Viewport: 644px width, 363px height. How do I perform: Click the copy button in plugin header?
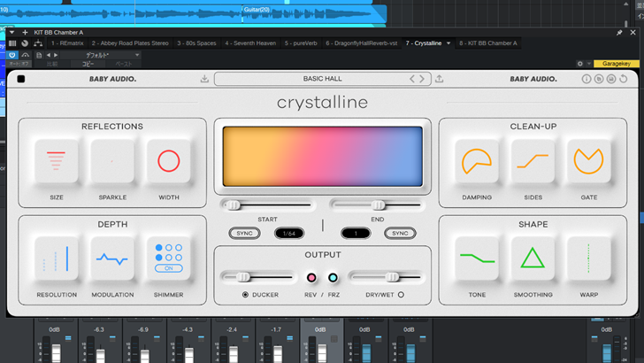(88, 64)
